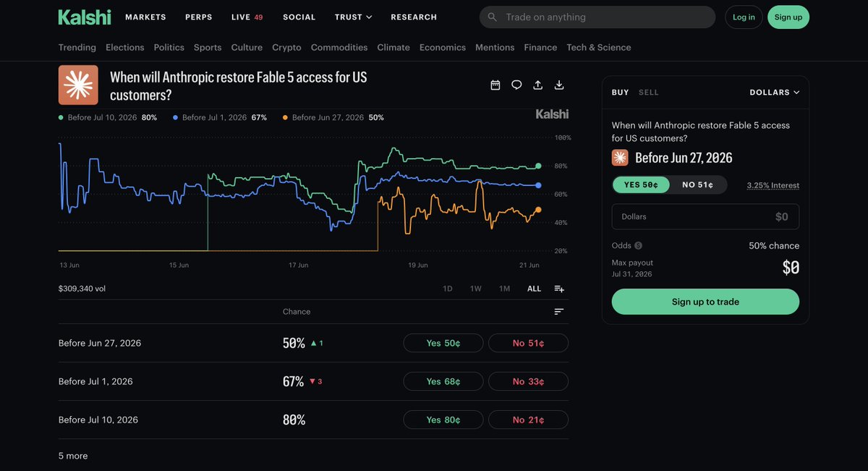Viewport: 868px width, 471px height.
Task: Click the add-to-chart icon beside ALL
Action: (x=559, y=289)
